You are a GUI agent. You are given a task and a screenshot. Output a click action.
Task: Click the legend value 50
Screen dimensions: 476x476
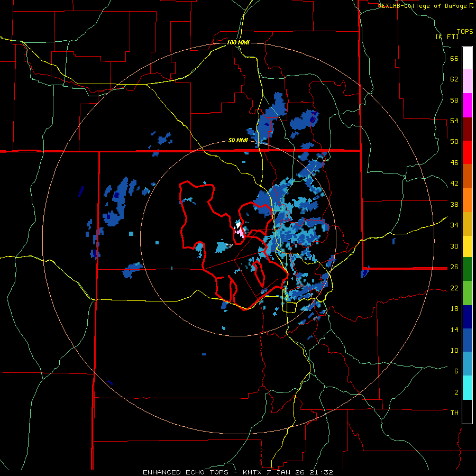(x=454, y=142)
